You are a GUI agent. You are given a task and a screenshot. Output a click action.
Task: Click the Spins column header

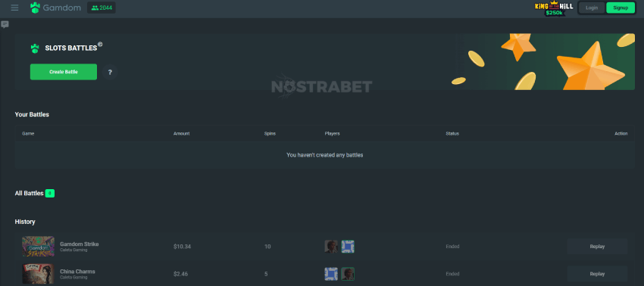tap(270, 134)
